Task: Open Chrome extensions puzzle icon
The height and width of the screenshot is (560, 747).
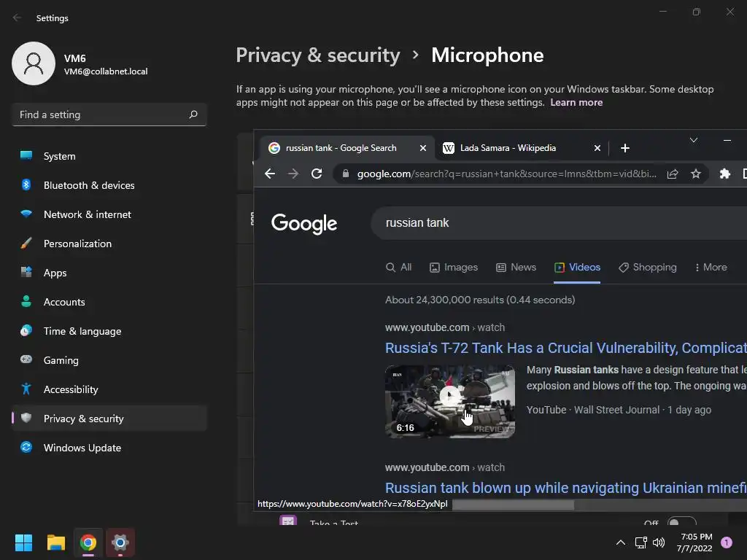Action: coord(724,174)
